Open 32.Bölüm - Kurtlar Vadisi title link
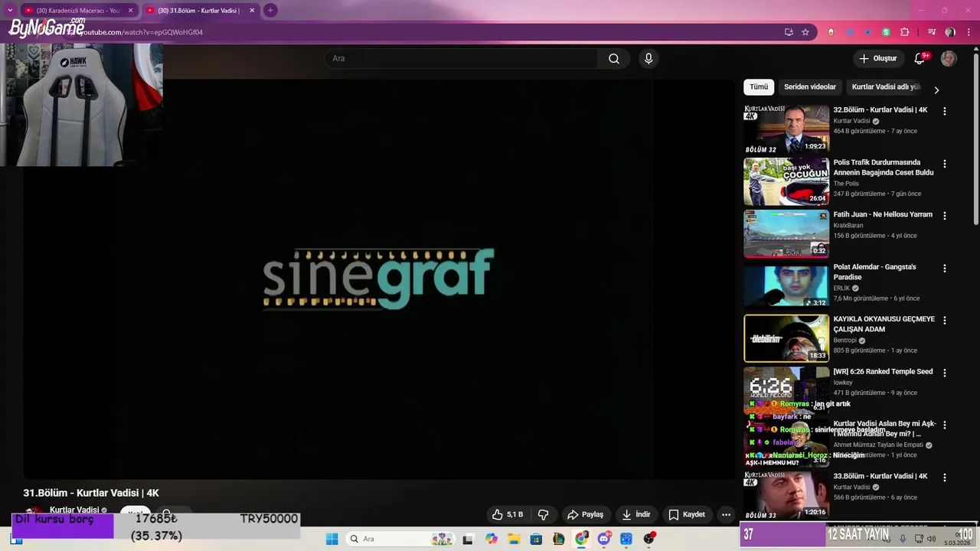This screenshot has width=980, height=551. coord(880,110)
